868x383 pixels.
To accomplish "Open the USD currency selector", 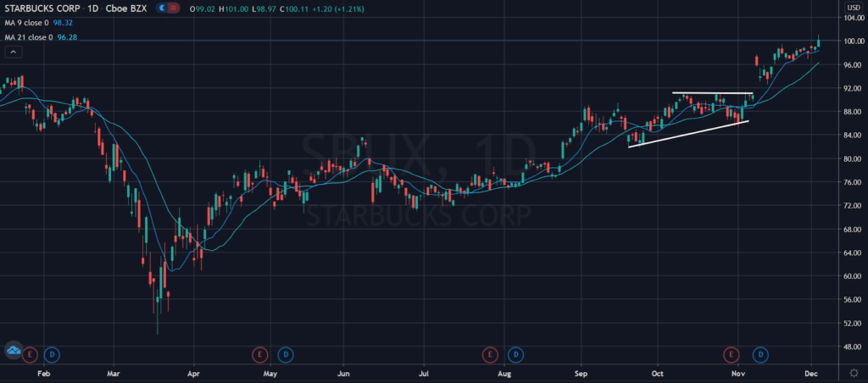I will coord(853,7).
